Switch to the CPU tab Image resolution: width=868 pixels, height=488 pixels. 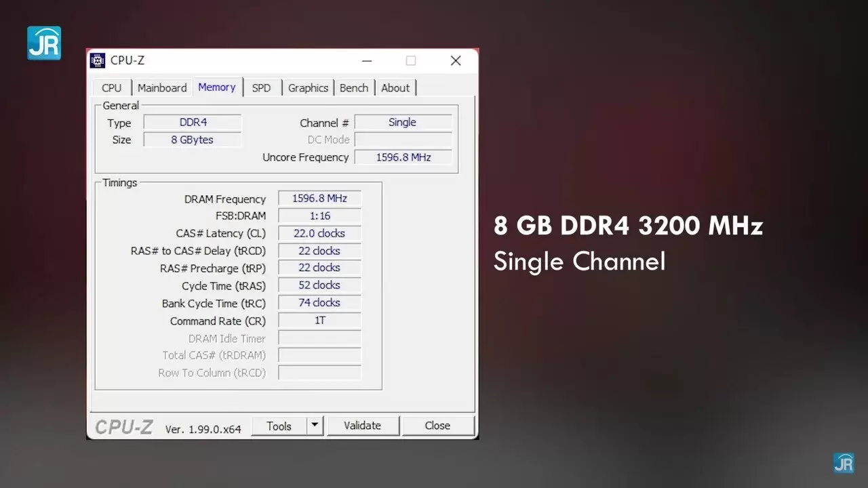click(x=111, y=87)
